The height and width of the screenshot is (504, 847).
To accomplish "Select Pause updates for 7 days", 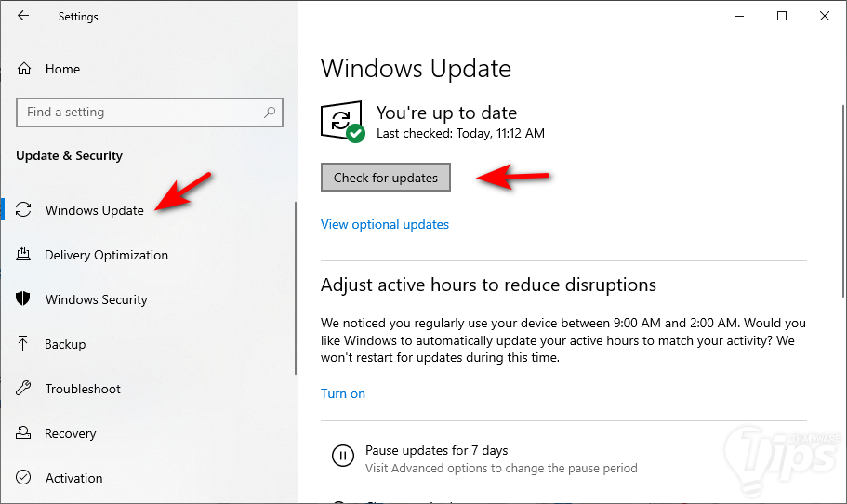I will (x=437, y=450).
